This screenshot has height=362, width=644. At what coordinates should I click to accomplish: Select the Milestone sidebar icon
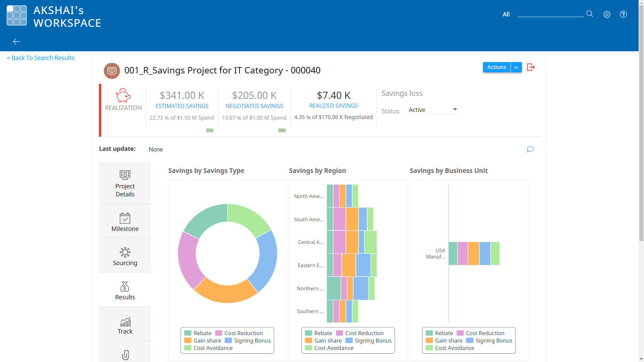tap(125, 221)
